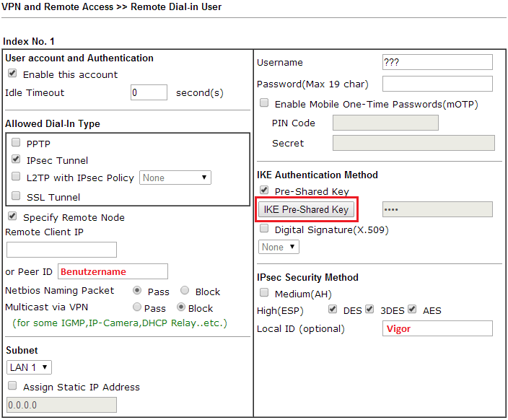Screen dimensions: 508x420
Task: Select Pass for Multicast via VPN
Action: pos(137,307)
